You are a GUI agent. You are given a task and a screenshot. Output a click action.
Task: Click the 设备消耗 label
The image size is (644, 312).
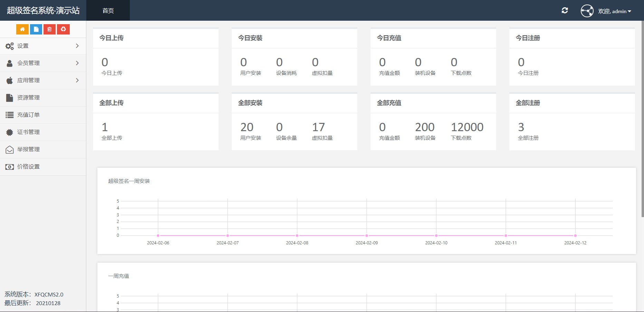287,73
